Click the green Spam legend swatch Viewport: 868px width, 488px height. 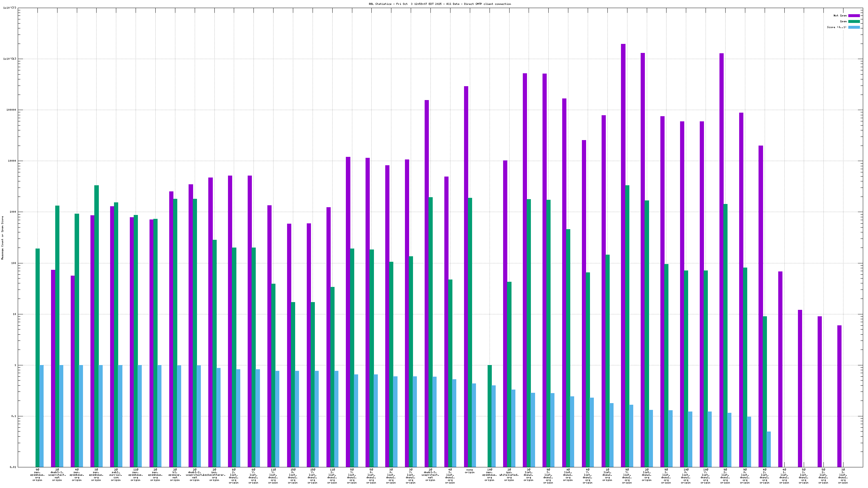(854, 21)
